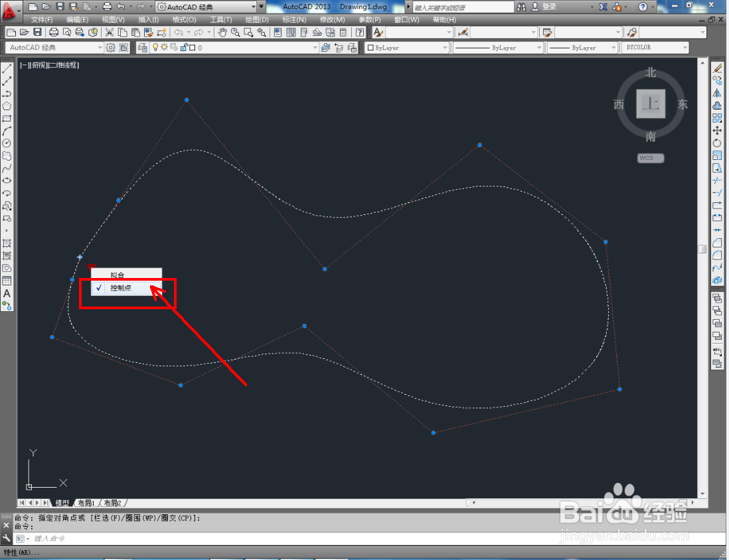Screen dimensions: 729x560
Task: Toggle the layer on/off lightbulb
Action: click(156, 47)
